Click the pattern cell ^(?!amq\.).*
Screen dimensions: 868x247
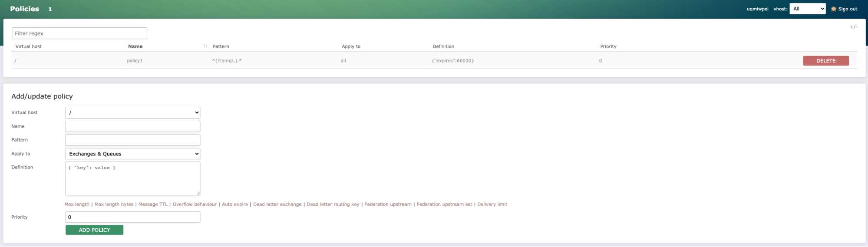(x=227, y=61)
